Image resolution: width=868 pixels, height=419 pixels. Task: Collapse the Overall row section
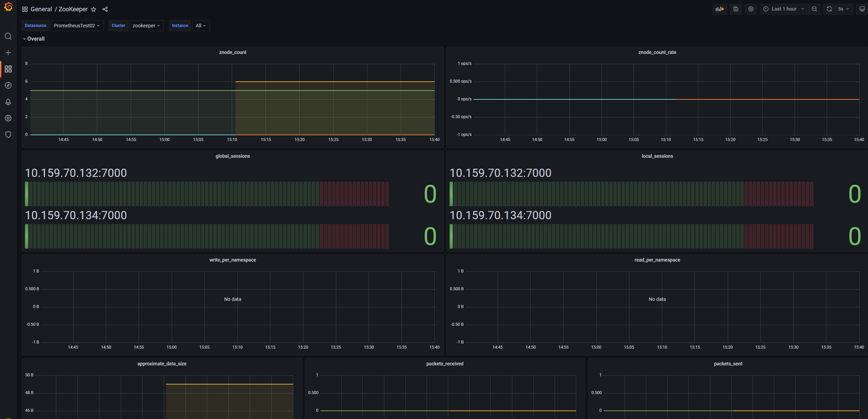(x=34, y=39)
